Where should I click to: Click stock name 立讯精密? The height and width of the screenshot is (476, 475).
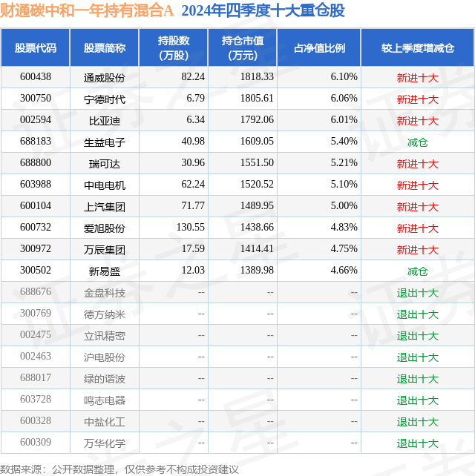pyautogui.click(x=105, y=337)
